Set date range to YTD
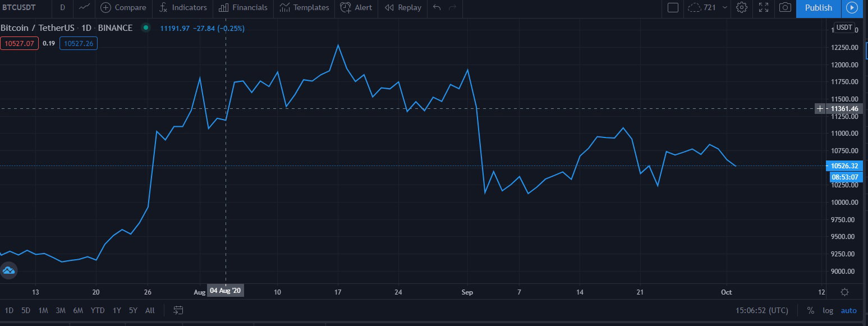868x326 pixels. click(98, 310)
